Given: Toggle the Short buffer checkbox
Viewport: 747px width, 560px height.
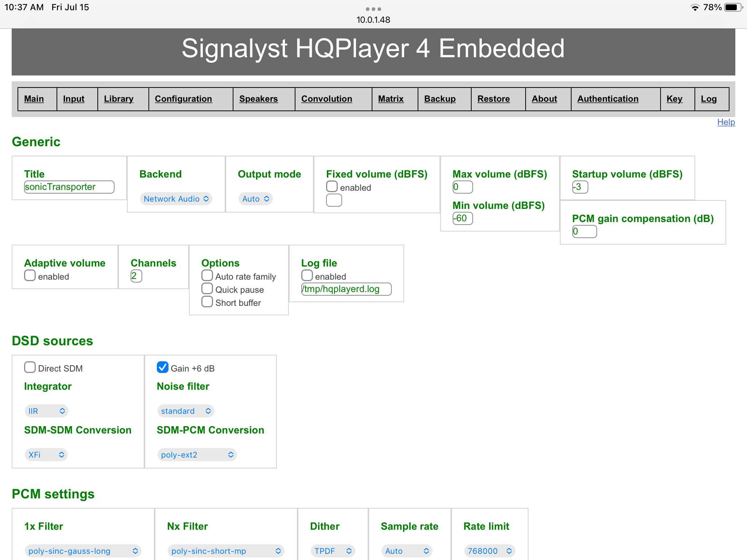Looking at the screenshot, I should [207, 302].
